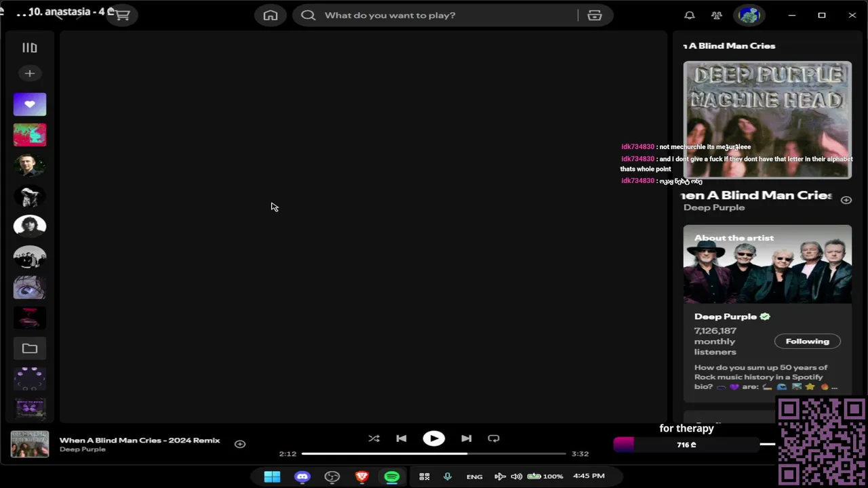Screen dimensions: 868x488
Task: Open Deep Purple link under song title
Action: (714, 207)
